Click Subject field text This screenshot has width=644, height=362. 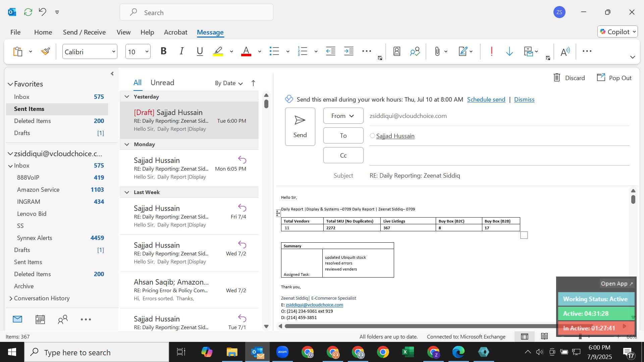[415, 175]
